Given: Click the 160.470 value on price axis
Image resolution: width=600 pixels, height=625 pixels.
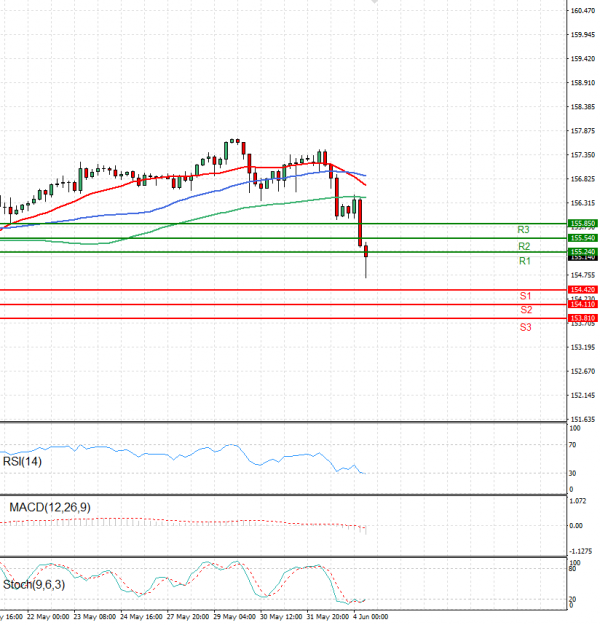Looking at the screenshot, I should (583, 11).
